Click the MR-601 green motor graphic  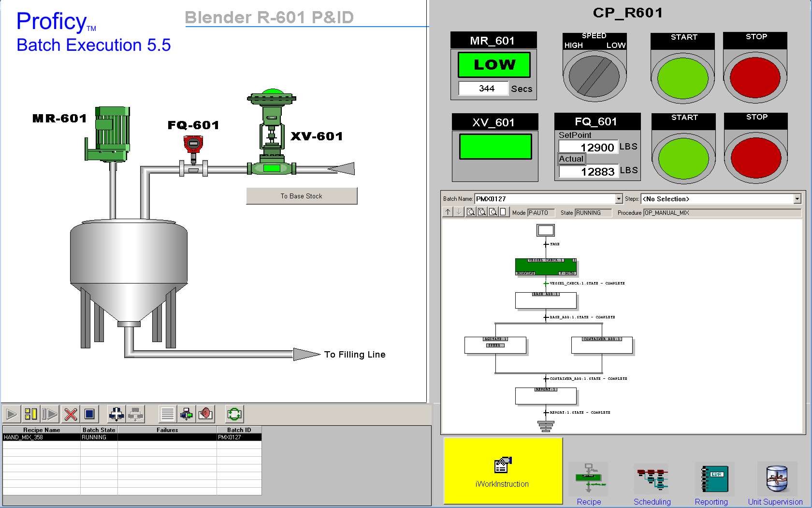108,134
